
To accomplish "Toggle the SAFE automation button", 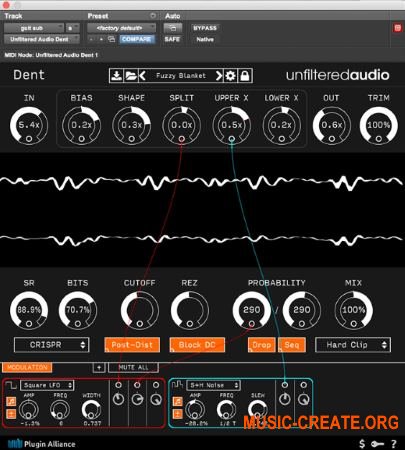I will 172,39.
